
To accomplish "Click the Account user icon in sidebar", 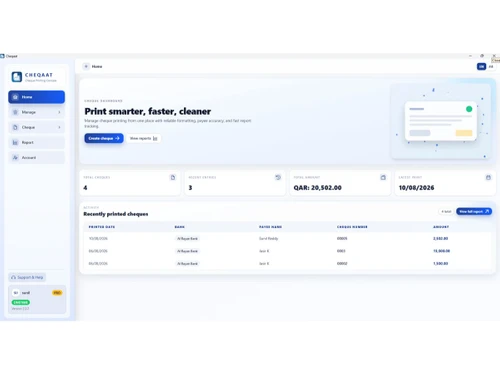I will coord(15,157).
